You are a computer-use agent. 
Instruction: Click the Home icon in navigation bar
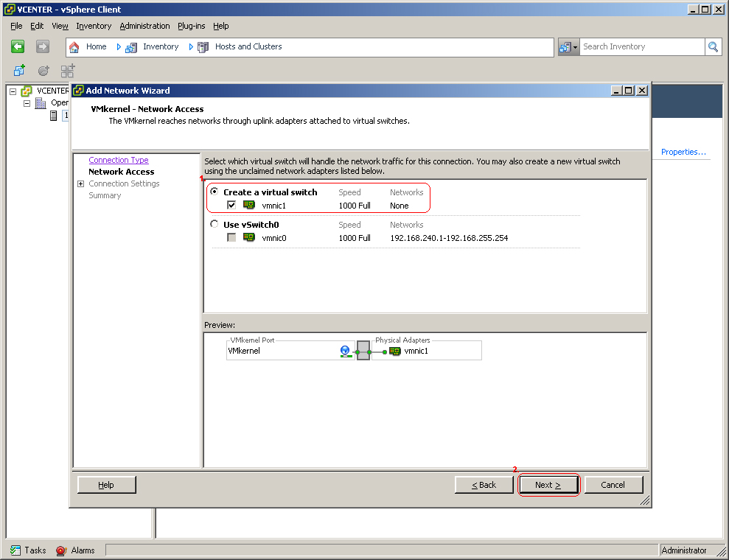tap(74, 47)
